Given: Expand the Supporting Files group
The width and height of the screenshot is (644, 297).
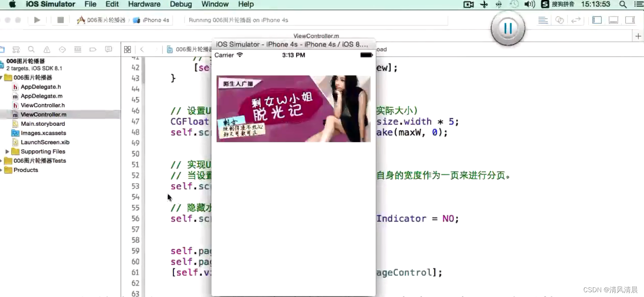Looking at the screenshot, I should click(x=7, y=152).
